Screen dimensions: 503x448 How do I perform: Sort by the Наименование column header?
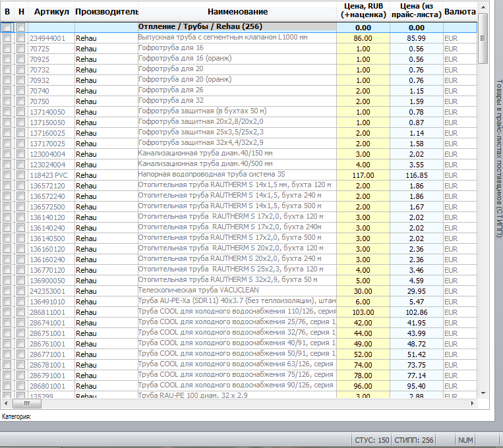[x=237, y=12]
